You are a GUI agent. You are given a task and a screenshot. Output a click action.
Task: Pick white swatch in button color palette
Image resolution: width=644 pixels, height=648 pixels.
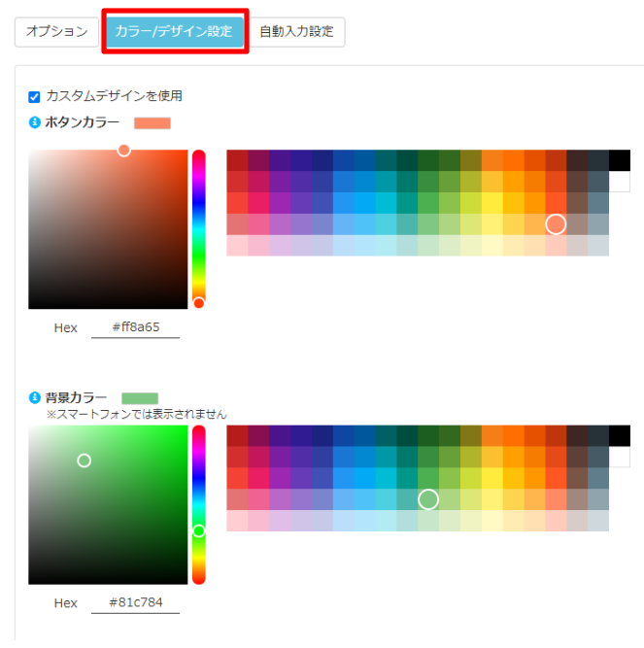[x=620, y=182]
